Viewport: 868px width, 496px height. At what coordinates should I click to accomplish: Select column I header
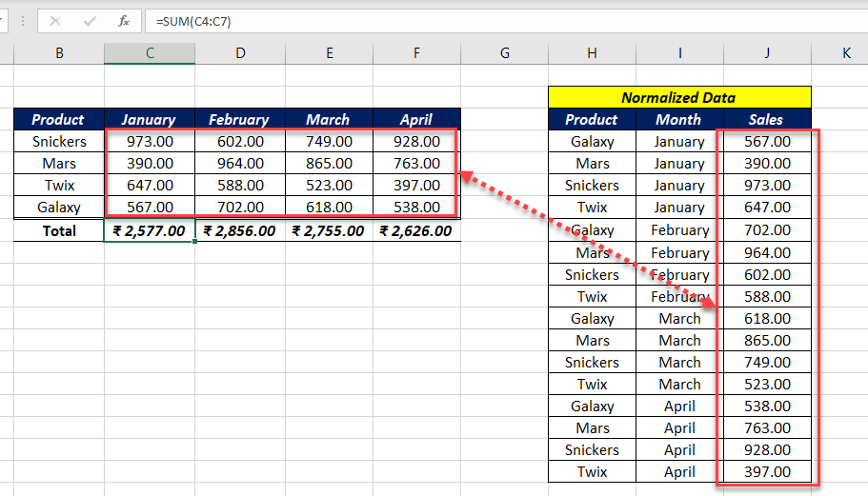[x=679, y=53]
